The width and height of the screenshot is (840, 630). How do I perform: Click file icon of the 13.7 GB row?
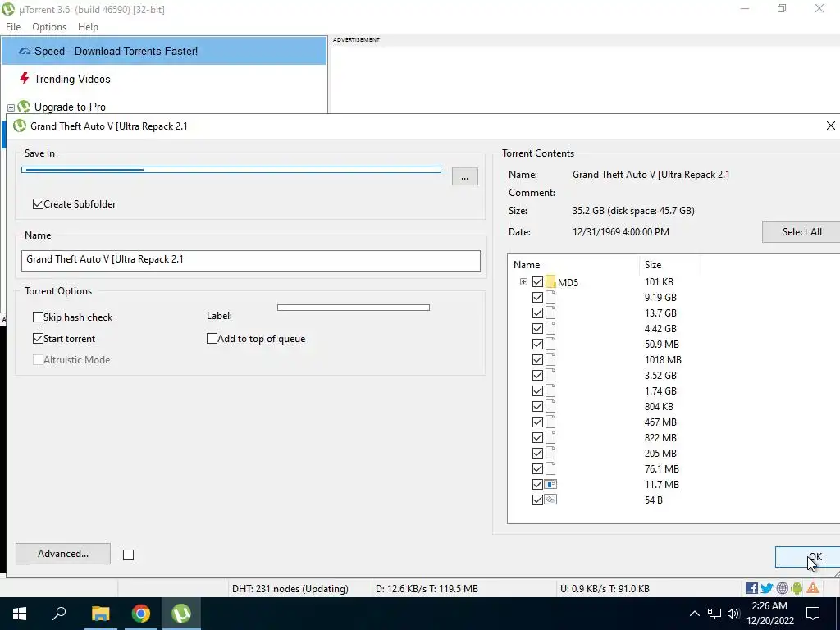pyautogui.click(x=550, y=313)
